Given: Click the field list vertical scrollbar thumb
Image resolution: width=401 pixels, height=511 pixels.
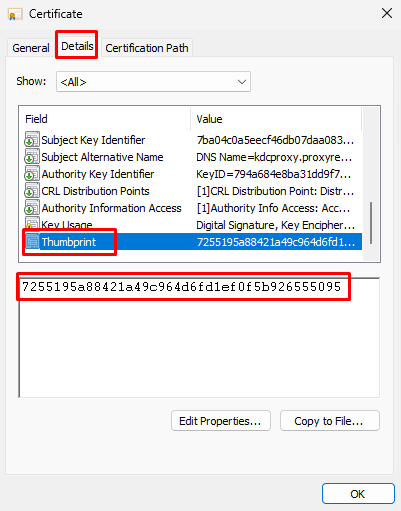Looking at the screenshot, I should (371, 223).
